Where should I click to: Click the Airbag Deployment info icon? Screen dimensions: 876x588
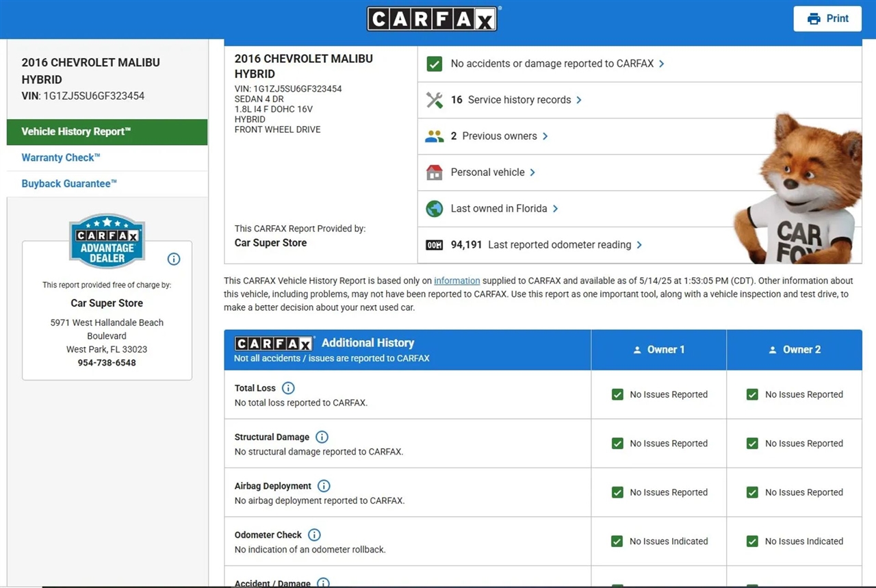coord(324,486)
